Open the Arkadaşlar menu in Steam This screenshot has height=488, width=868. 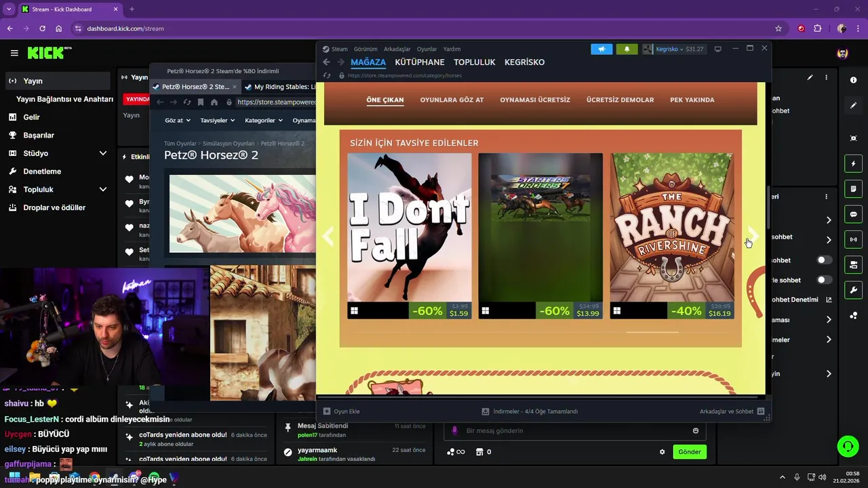pos(397,49)
